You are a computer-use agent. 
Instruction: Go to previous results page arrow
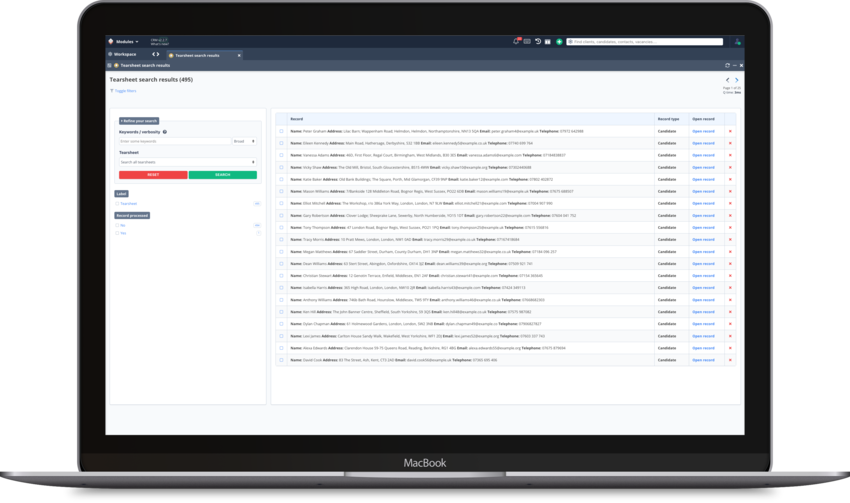point(727,80)
